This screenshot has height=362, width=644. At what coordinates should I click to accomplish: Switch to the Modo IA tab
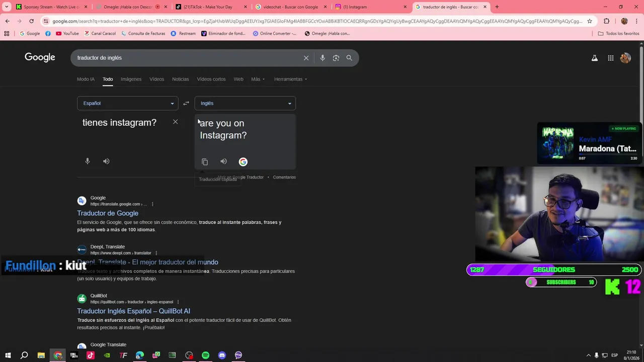tap(86, 79)
